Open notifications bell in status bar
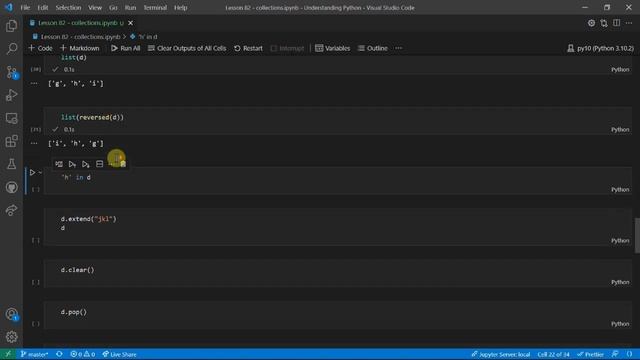The image size is (640, 360). [x=629, y=354]
